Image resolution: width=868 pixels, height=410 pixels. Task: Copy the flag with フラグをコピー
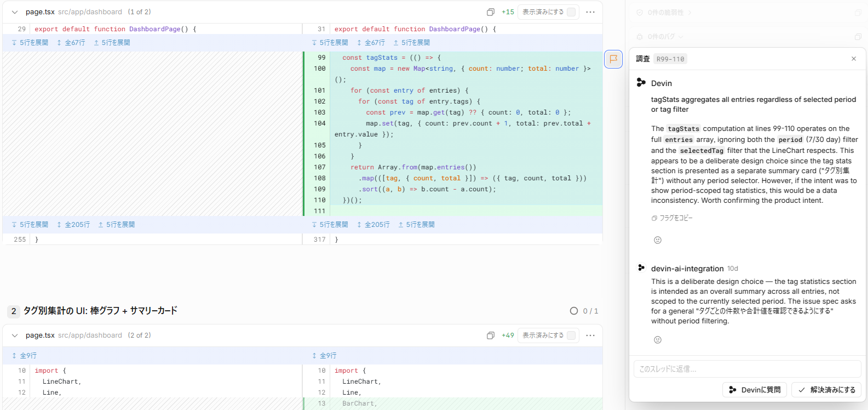(x=672, y=218)
